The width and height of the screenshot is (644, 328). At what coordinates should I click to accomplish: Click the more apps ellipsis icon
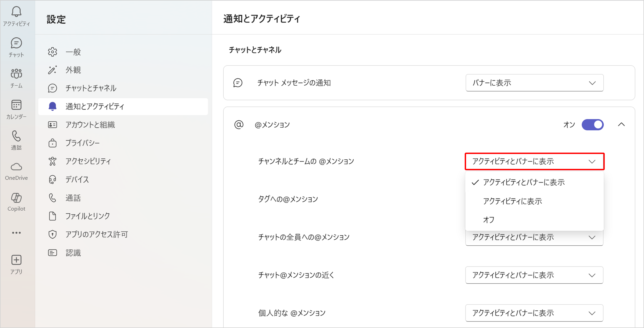coord(16,233)
